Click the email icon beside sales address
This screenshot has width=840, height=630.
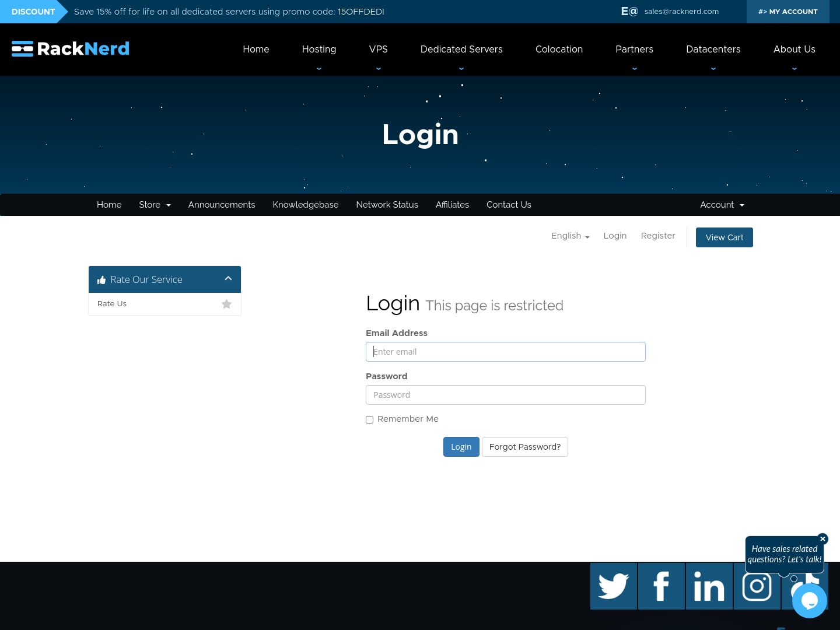(x=629, y=11)
